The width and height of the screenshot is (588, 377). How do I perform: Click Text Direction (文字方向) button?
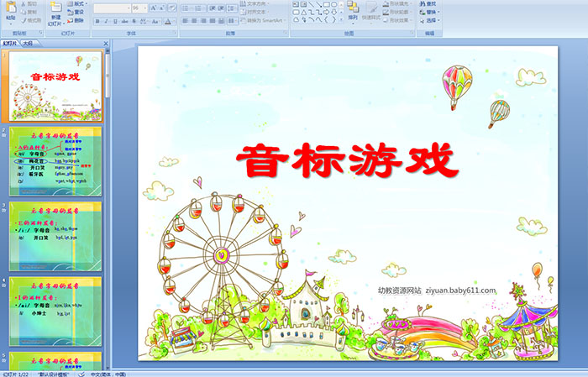click(255, 3)
